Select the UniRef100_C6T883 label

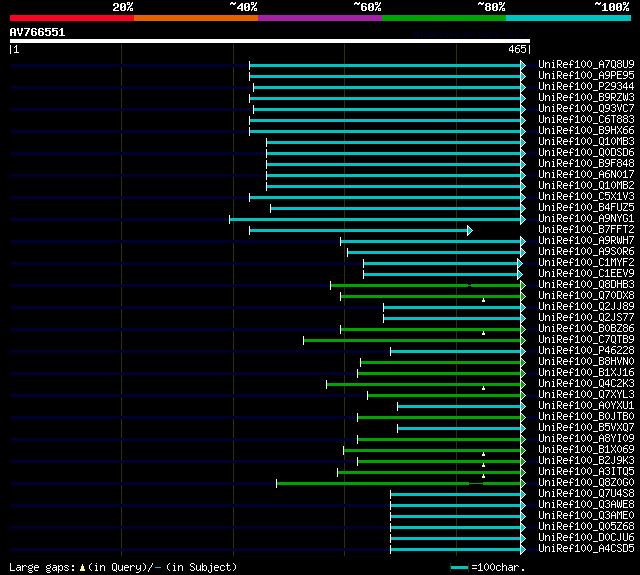point(586,120)
